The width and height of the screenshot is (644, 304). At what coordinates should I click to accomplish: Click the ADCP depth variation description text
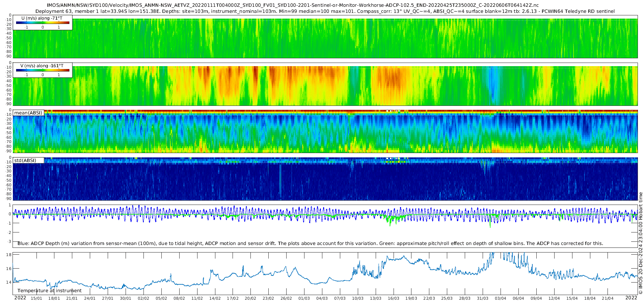pos(310,244)
